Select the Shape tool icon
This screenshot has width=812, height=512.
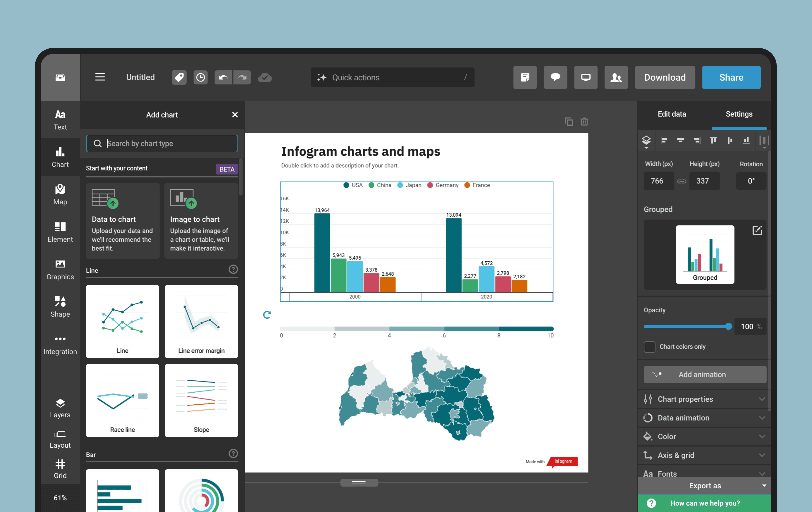point(60,307)
